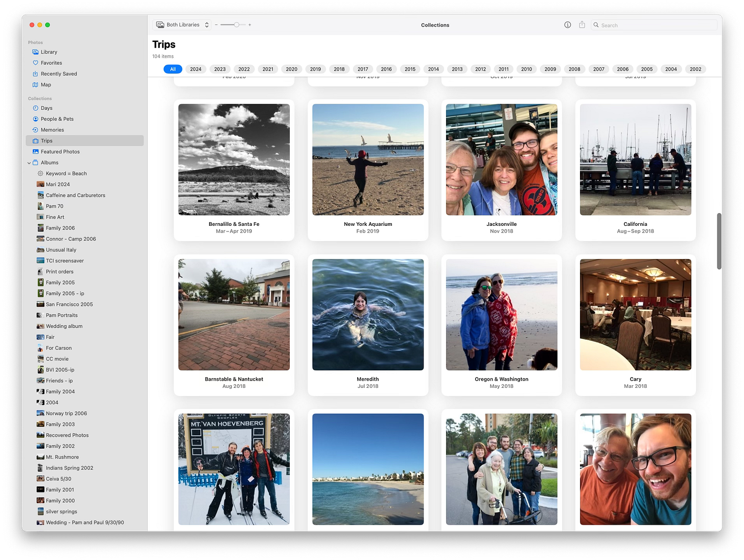Click the zoom out minus button

tap(216, 25)
